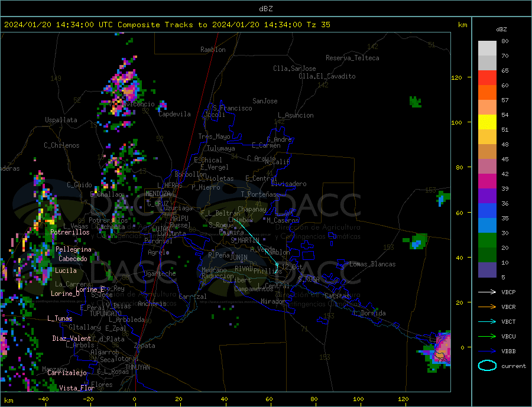Select the red swatch below 65 dBZ
The height and width of the screenshot is (407, 532).
click(x=487, y=77)
